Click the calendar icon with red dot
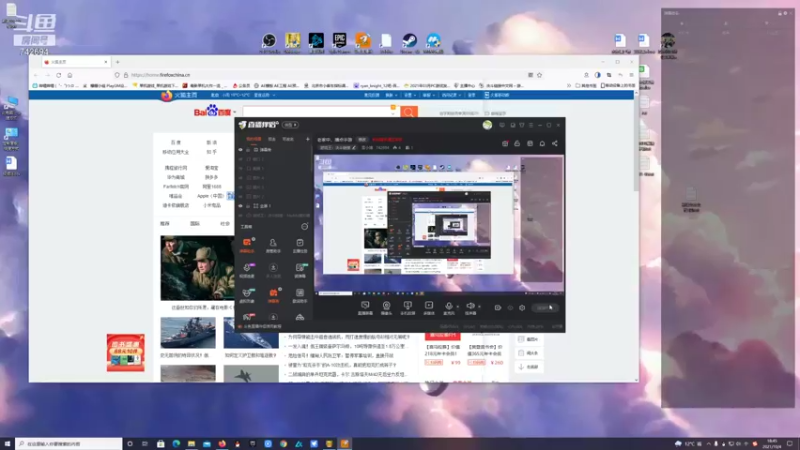The width and height of the screenshot is (800, 450). [505, 143]
